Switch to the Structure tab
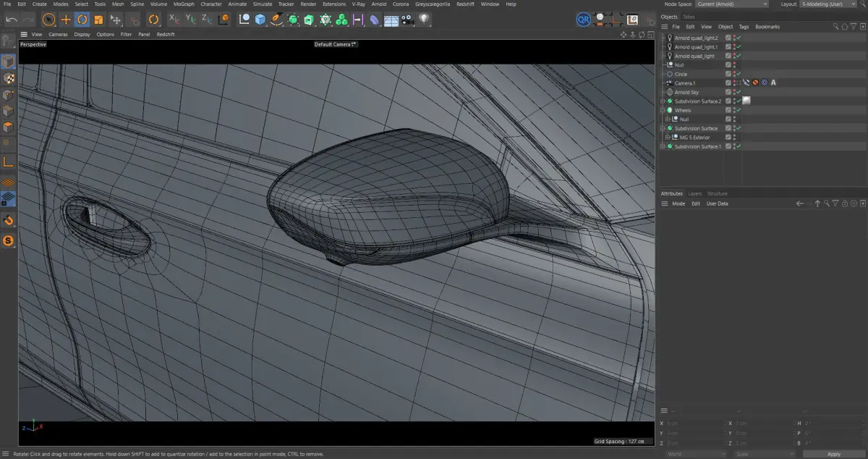The height and width of the screenshot is (459, 868). (x=718, y=194)
